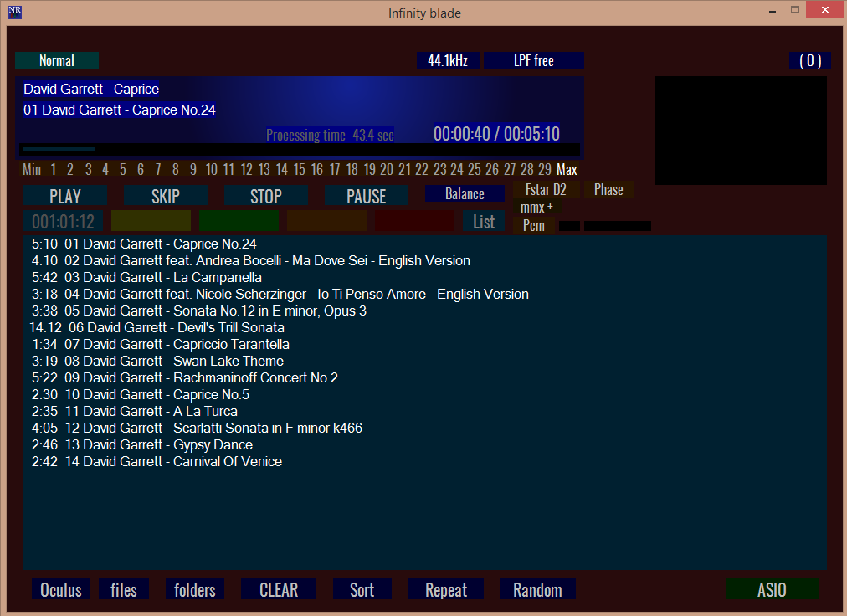
Task: Toggle the Normal mode indicator
Action: [x=57, y=60]
